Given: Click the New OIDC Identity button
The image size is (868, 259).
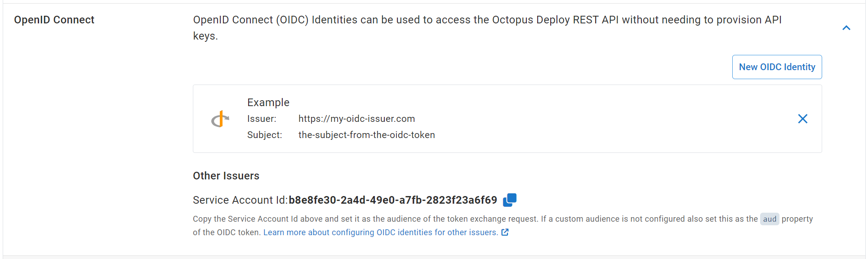Looking at the screenshot, I should coord(777,67).
